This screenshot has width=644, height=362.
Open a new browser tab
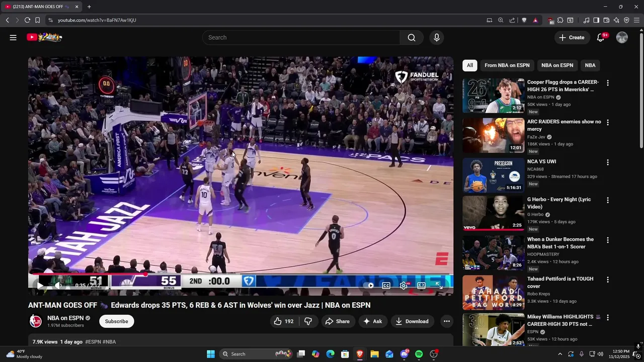(89, 7)
